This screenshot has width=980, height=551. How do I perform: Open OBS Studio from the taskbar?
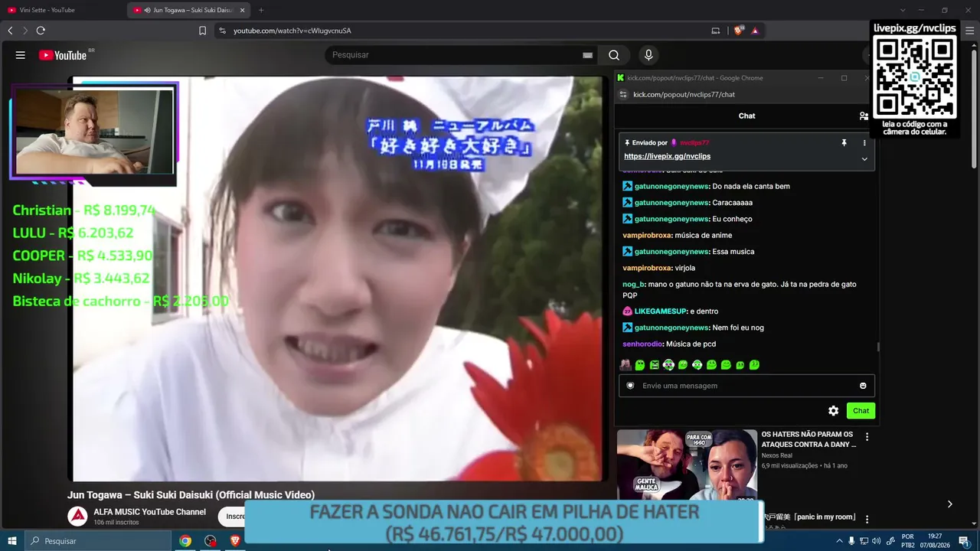pyautogui.click(x=211, y=541)
